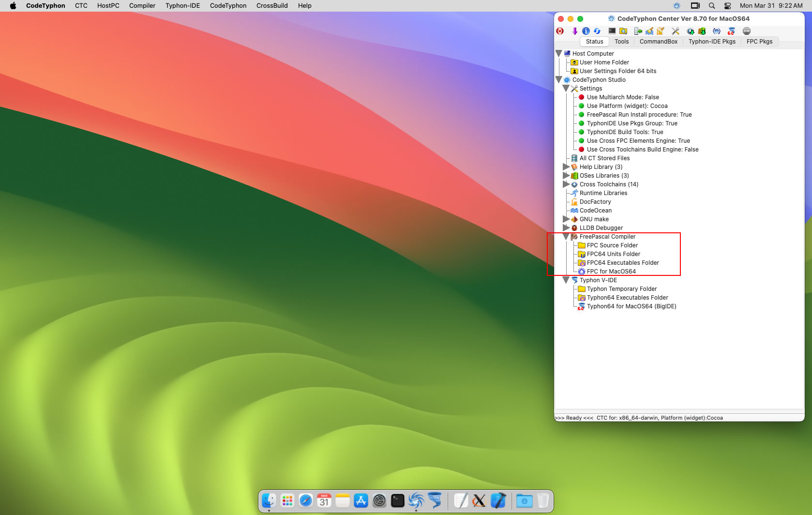This screenshot has width=812, height=515.
Task: Expand the LLDB Debugger node
Action: (566, 227)
